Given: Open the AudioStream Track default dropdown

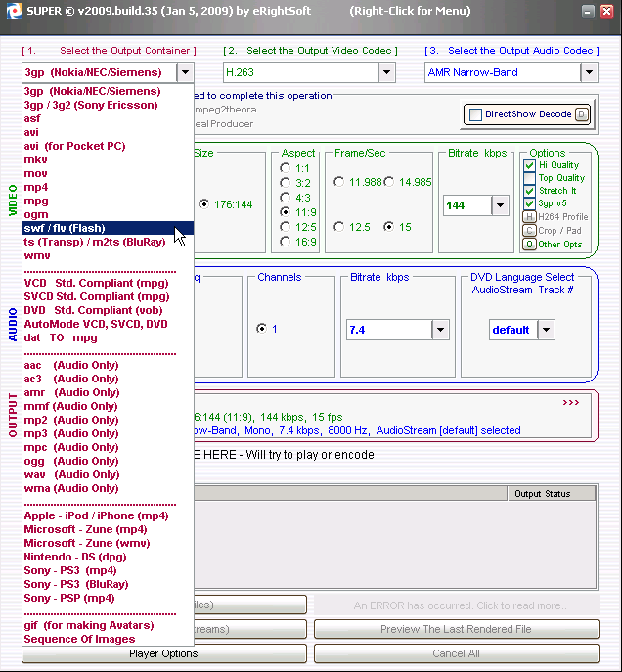Looking at the screenshot, I should coord(546,330).
